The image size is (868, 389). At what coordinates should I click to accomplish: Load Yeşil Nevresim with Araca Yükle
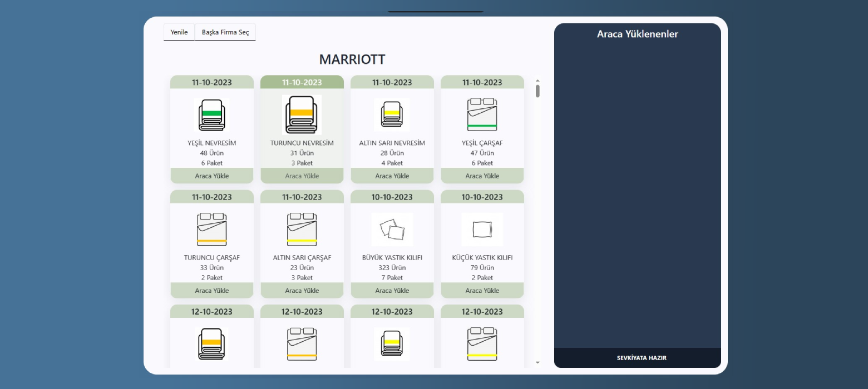click(x=212, y=176)
